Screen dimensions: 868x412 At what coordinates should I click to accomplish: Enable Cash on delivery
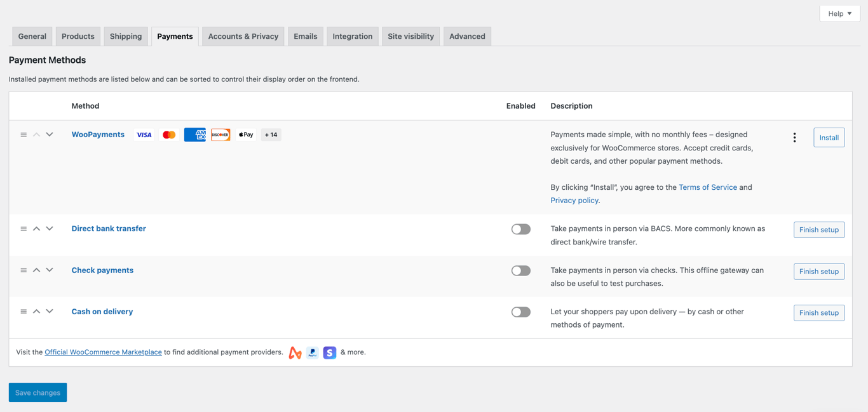coord(520,311)
